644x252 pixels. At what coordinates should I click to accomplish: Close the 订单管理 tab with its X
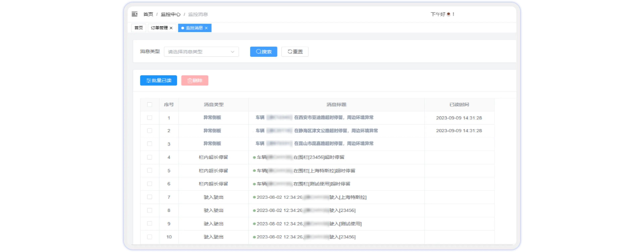tap(171, 28)
